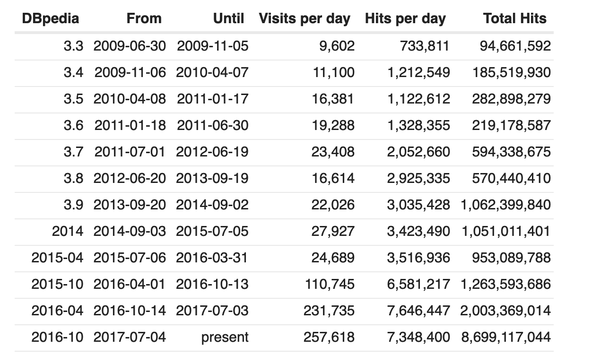This screenshot has height=364, width=592.
Task: Select the DBpedia 3.3 version cell
Action: click(x=73, y=46)
